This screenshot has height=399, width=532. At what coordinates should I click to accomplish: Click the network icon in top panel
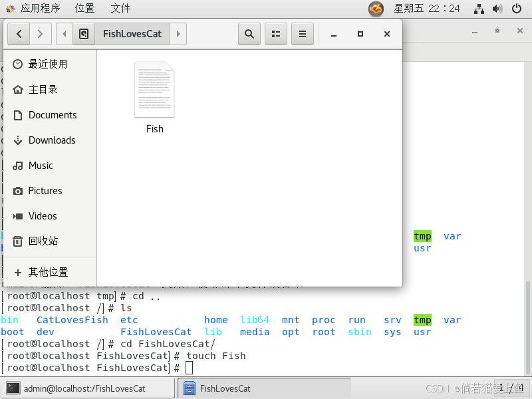(x=478, y=9)
